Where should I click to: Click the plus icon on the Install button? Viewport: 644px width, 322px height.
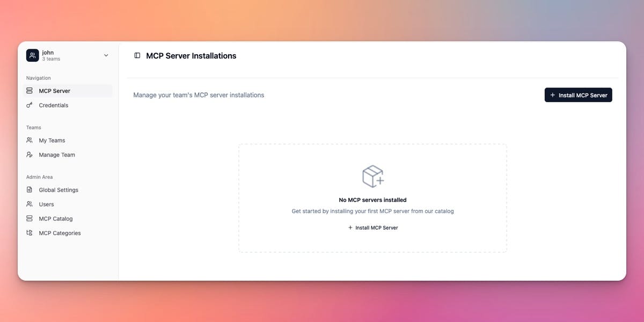(x=553, y=94)
